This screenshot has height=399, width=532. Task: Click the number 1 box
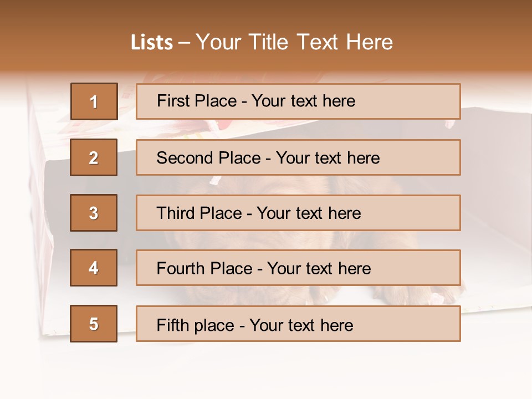coord(94,101)
